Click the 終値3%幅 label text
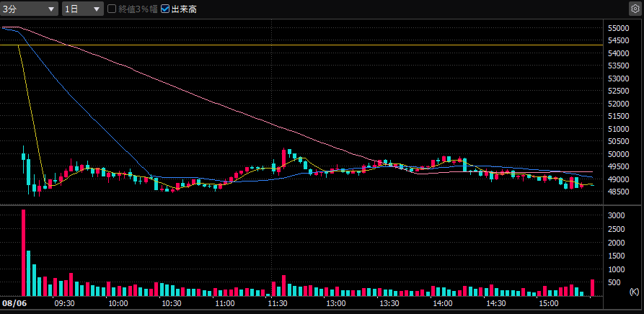Viewport: 644px width, 314px height. click(138, 9)
